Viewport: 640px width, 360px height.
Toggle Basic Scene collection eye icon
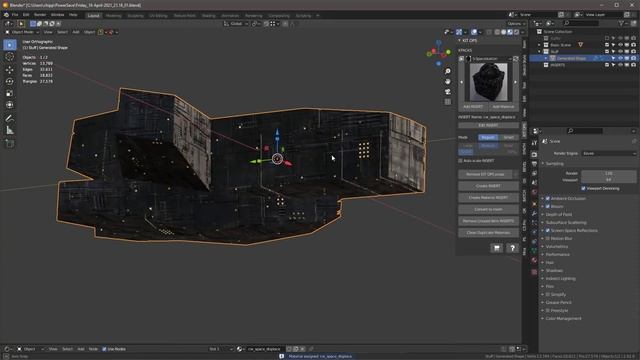620,45
